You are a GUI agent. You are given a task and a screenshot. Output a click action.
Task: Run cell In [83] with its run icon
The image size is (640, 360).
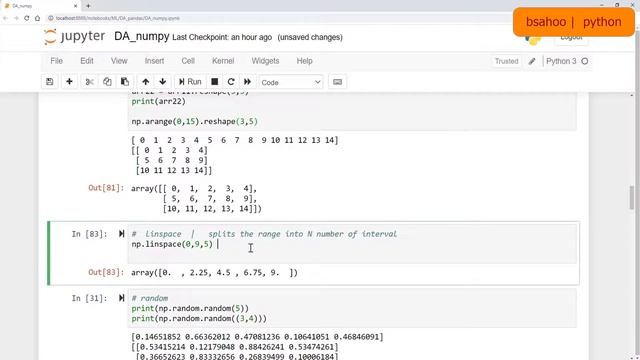pos(121,233)
